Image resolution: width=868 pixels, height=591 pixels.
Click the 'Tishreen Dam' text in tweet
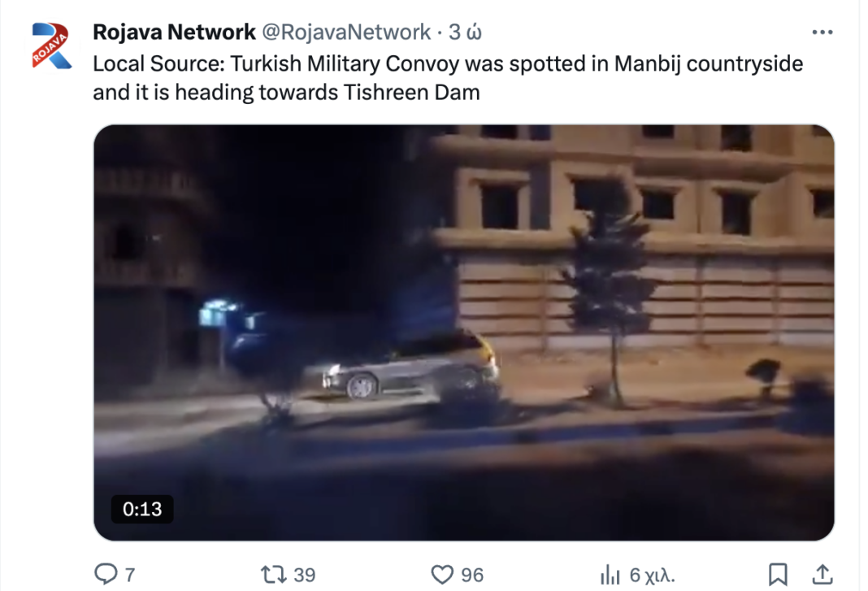click(x=411, y=92)
